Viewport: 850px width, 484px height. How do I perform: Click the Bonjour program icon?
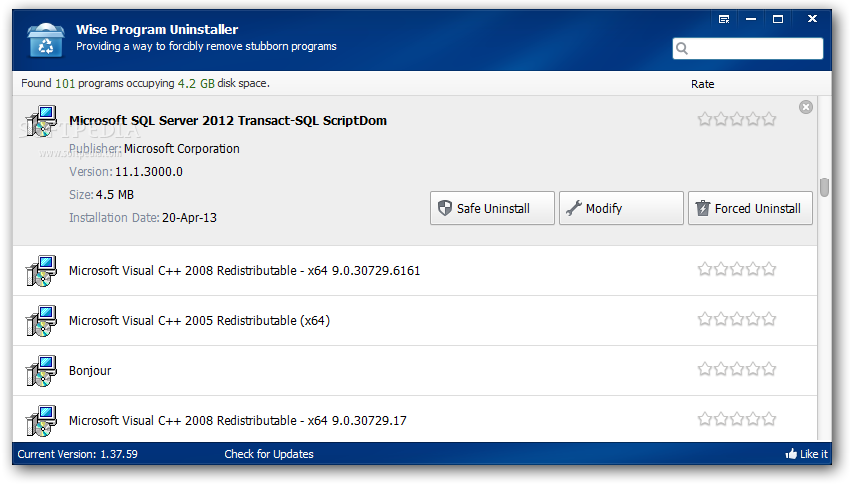tap(41, 371)
